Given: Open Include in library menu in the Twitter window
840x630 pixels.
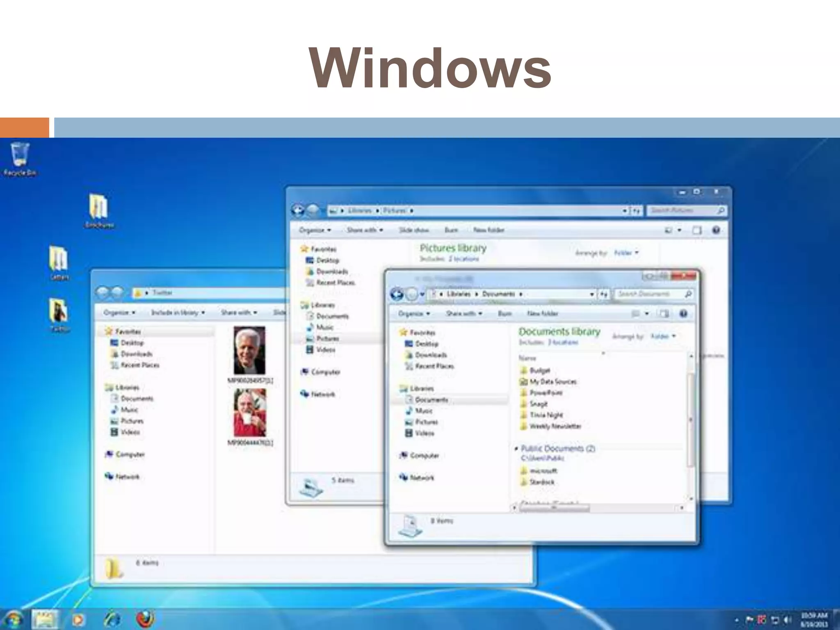Looking at the screenshot, I should 178,313.
